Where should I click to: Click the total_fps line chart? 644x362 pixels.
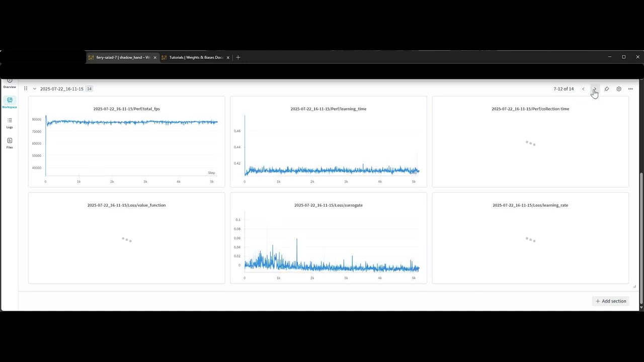click(x=131, y=146)
